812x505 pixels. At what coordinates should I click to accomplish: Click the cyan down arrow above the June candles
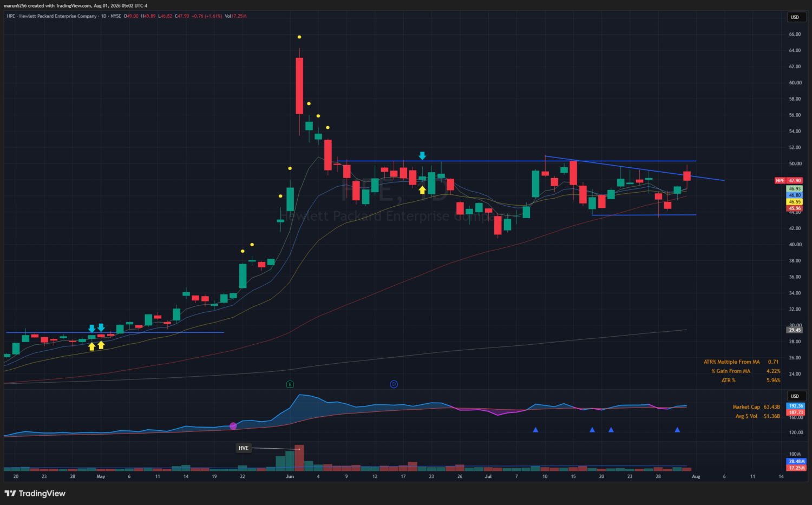[x=422, y=156]
